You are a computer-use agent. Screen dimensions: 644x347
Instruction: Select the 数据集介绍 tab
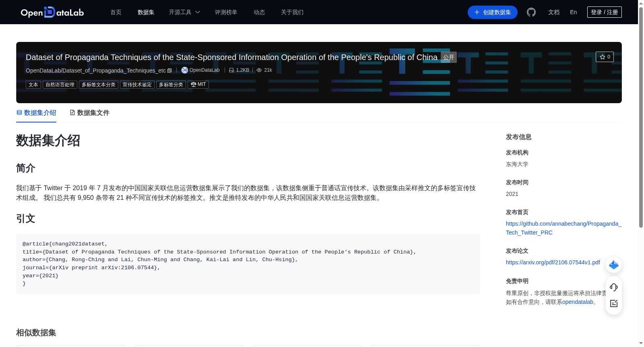(36, 113)
